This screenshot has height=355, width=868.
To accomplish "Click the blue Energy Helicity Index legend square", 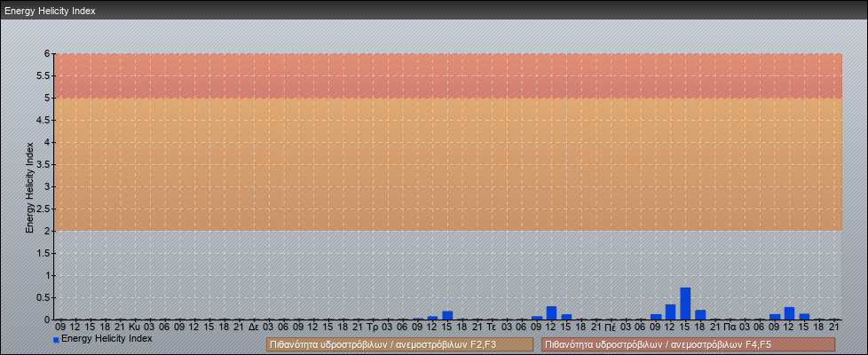I will (x=56, y=340).
